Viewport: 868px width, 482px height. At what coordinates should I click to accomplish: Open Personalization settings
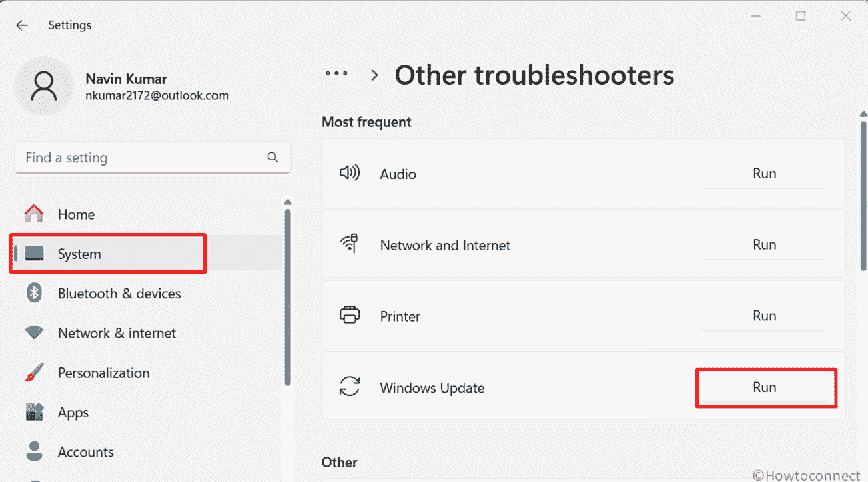(x=148, y=372)
